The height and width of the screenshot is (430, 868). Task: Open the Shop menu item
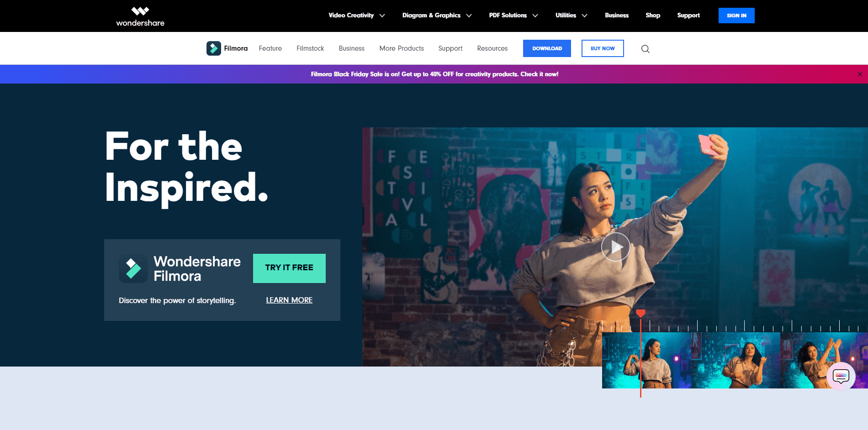(653, 16)
